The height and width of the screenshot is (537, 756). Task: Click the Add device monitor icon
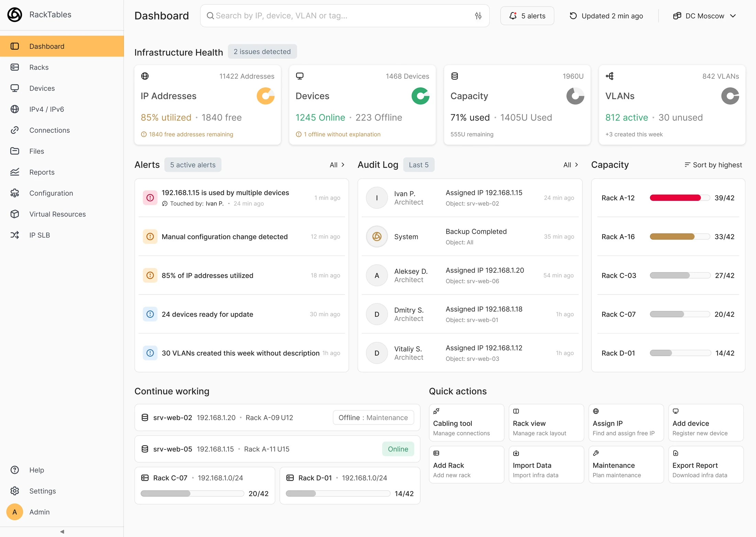(x=676, y=411)
